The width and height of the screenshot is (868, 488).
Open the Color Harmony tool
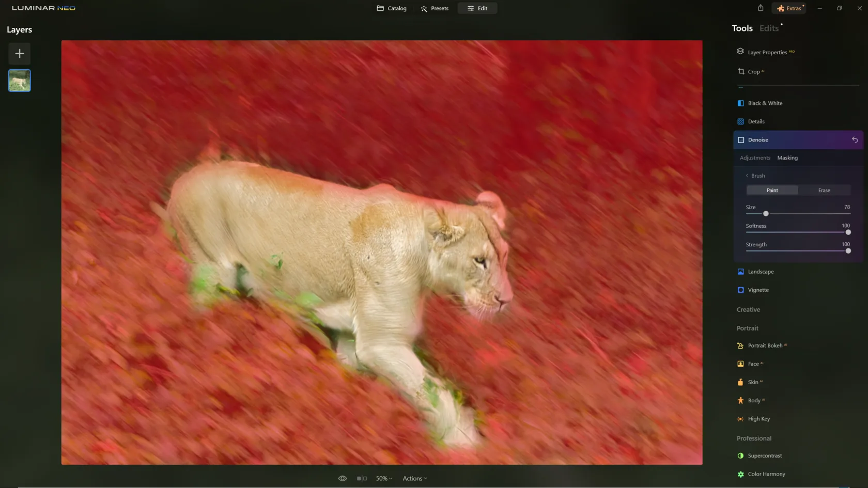tap(766, 474)
